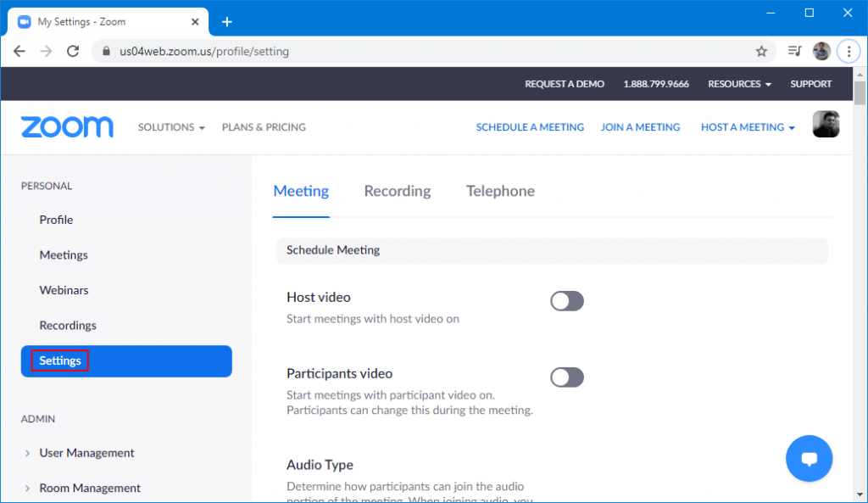Click the media controls icon next to the avatar
Image resolution: width=868 pixels, height=503 pixels.
[x=794, y=51]
